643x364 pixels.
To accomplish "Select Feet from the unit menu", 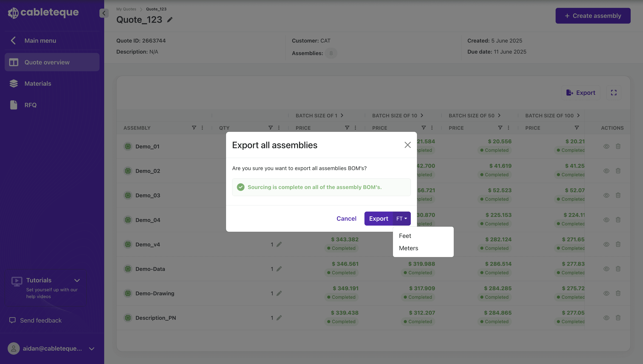I will (405, 236).
